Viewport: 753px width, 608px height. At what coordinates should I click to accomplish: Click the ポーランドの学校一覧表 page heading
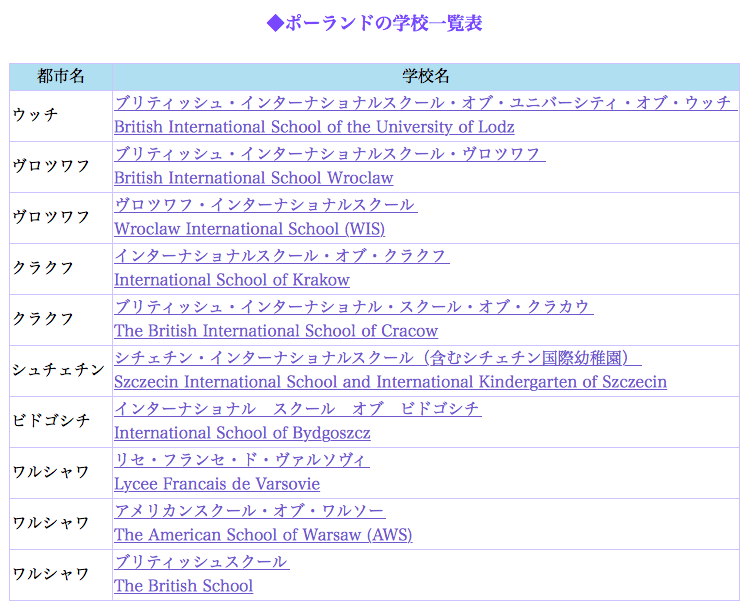pos(375,23)
